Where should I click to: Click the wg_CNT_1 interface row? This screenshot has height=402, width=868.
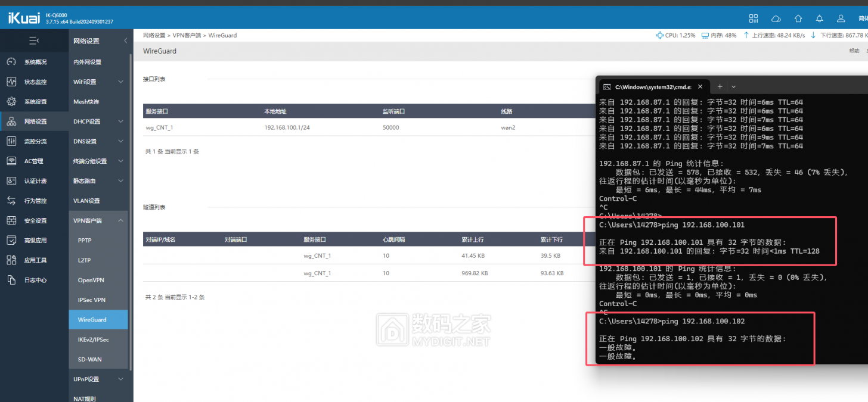358,127
